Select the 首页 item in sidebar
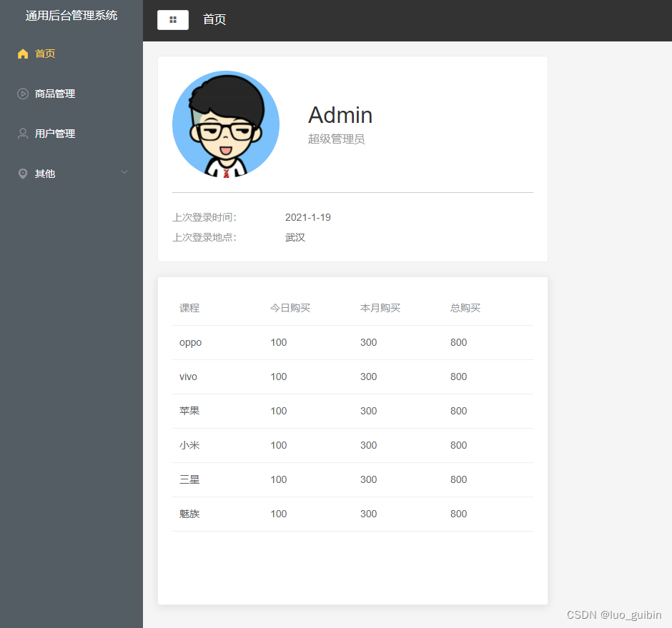 (45, 54)
